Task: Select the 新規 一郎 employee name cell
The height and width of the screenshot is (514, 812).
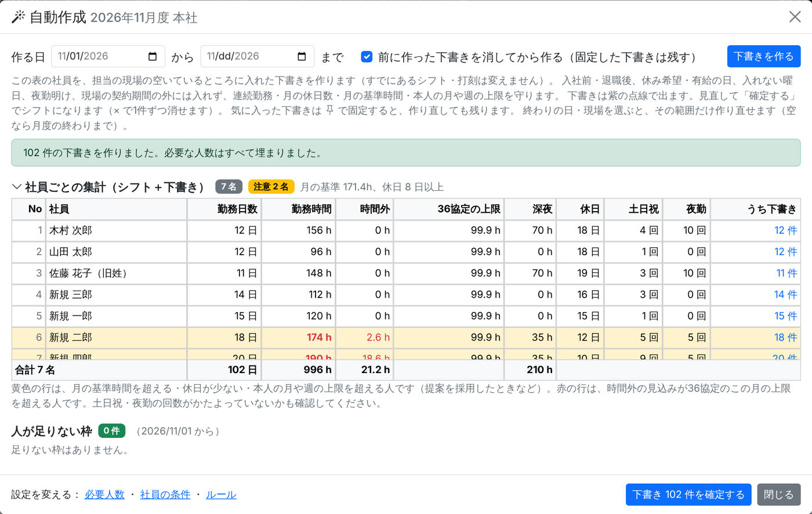Action: (117, 316)
